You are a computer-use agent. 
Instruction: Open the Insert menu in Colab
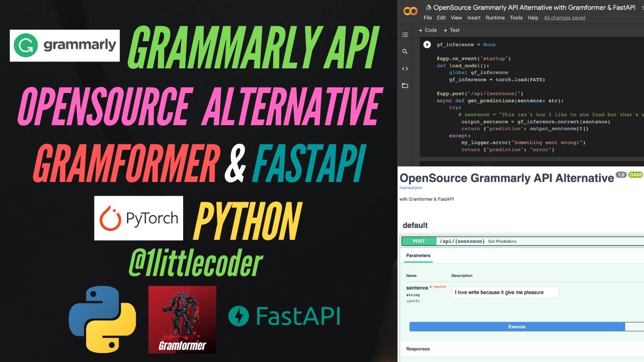pyautogui.click(x=474, y=18)
